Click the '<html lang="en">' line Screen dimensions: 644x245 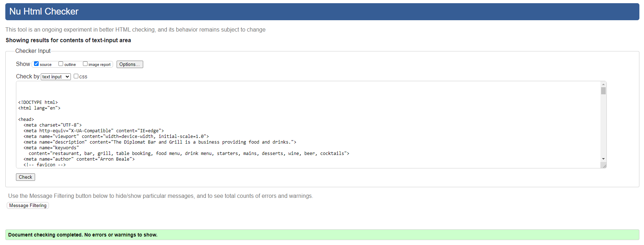39,108
